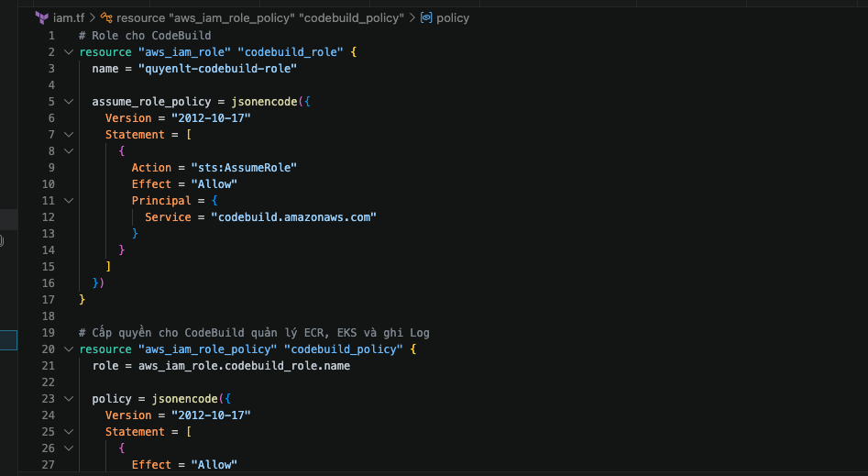Fold the object block starting at line 8
The height and width of the screenshot is (476, 868).
[69, 151]
